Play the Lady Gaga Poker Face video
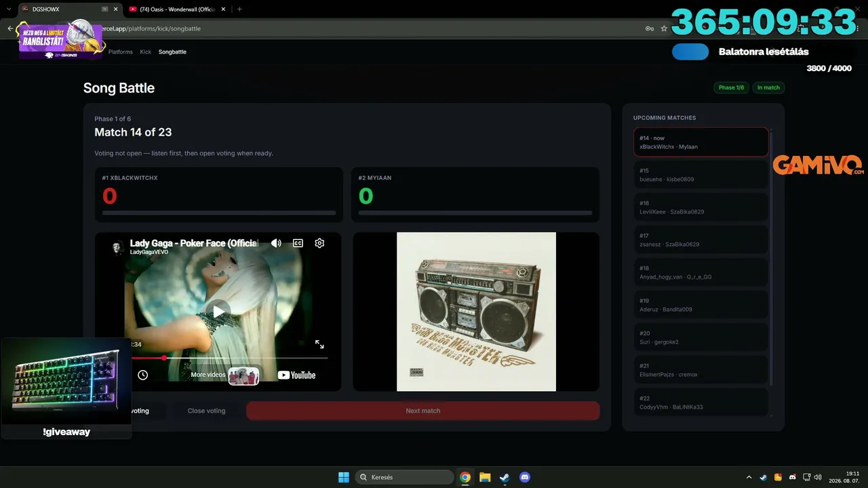The width and height of the screenshot is (868, 488). pyautogui.click(x=218, y=312)
